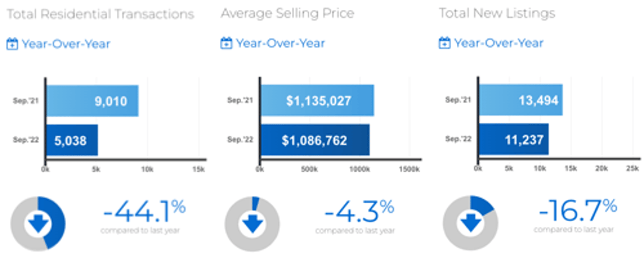Click the Sep.'22 bar showing 5,038
The image size is (644, 258).
tap(72, 141)
